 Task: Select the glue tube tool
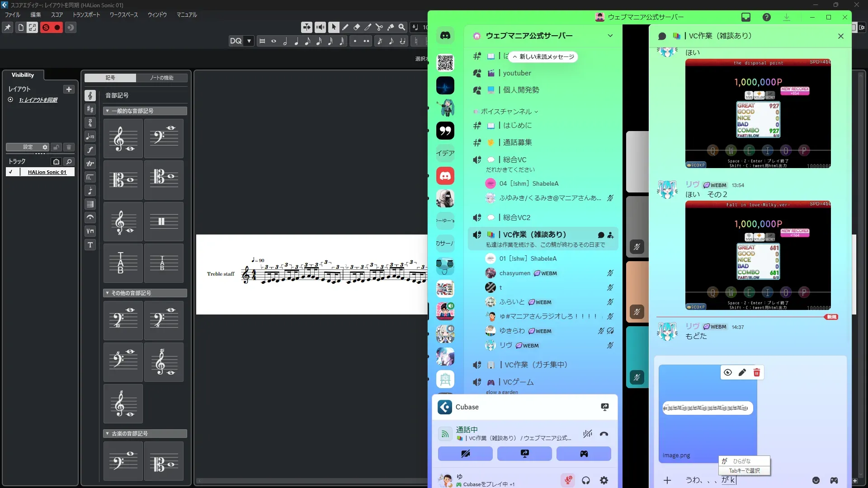click(x=391, y=28)
